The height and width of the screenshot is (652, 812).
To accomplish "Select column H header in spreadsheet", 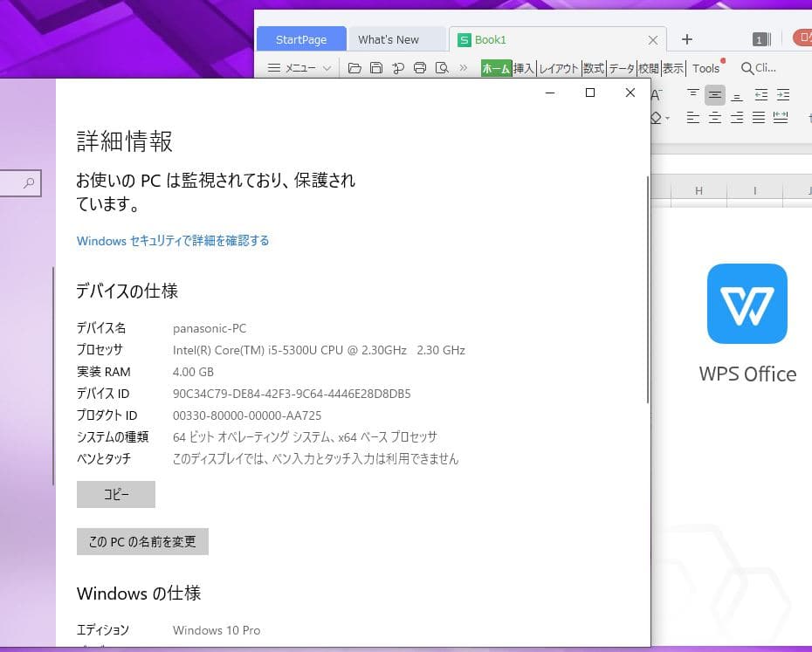I will click(x=699, y=190).
